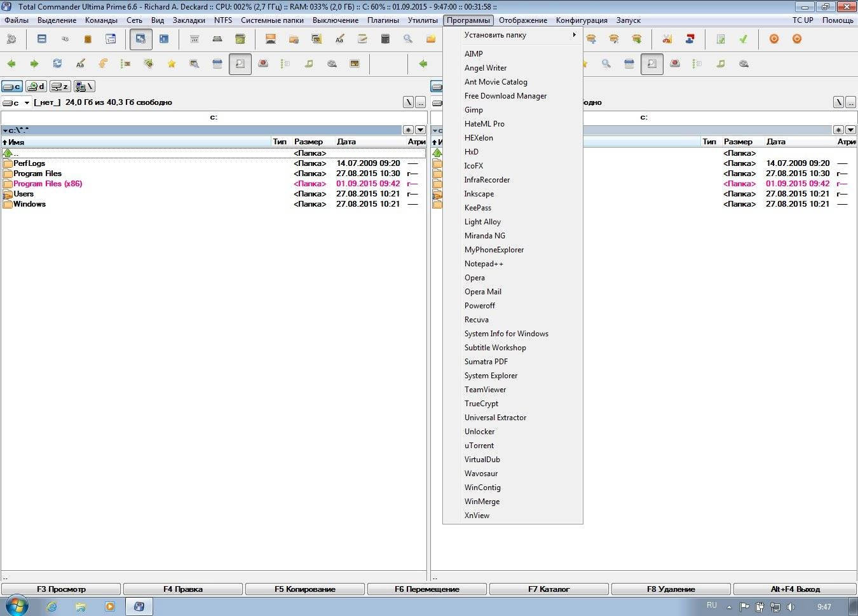Launch KeePass from the menu
The width and height of the screenshot is (858, 616).
(x=513, y=208)
